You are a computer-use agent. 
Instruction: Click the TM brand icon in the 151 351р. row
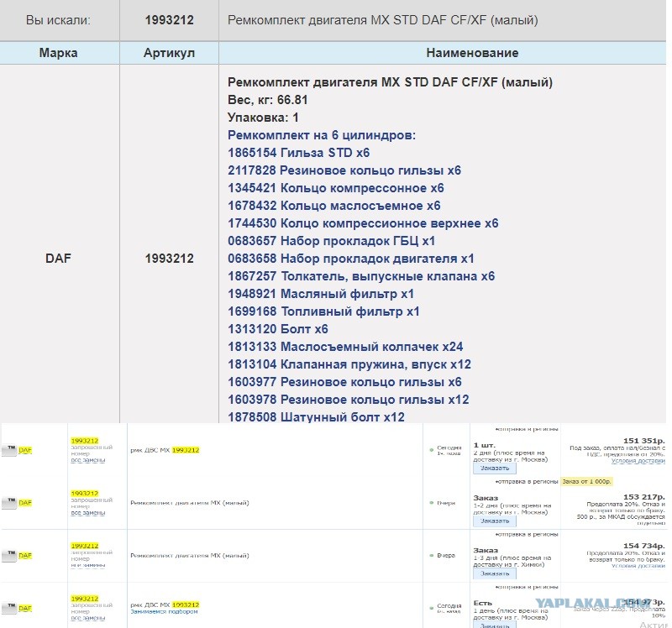[x=9, y=450]
